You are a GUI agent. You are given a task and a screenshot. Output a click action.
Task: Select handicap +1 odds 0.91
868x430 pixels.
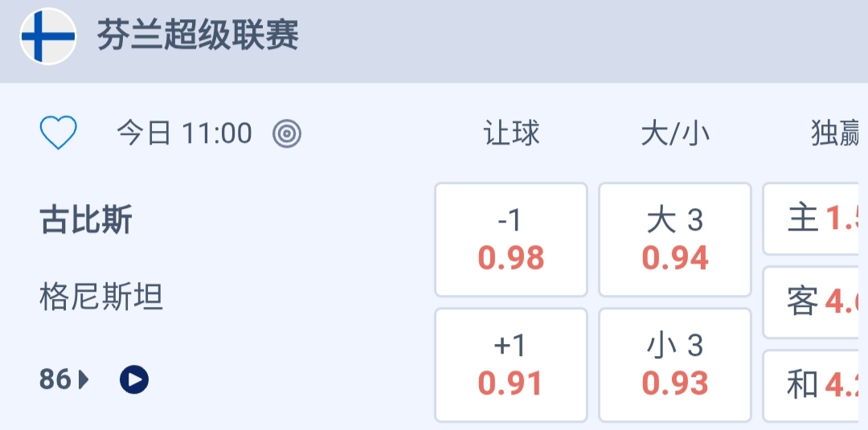(x=511, y=365)
